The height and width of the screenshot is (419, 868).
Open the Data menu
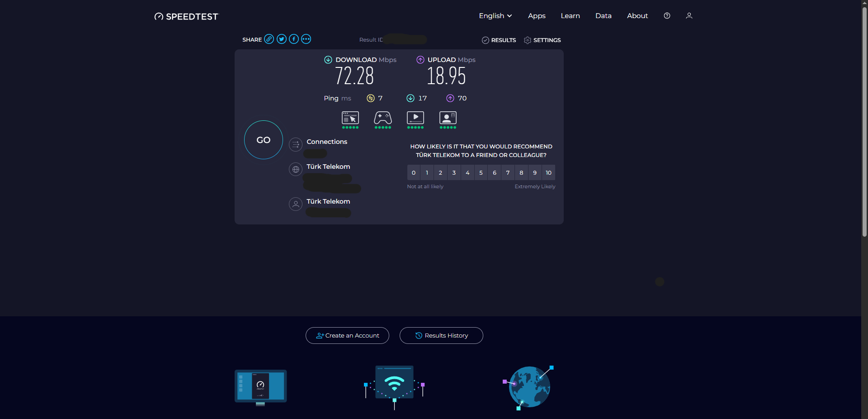pyautogui.click(x=603, y=15)
